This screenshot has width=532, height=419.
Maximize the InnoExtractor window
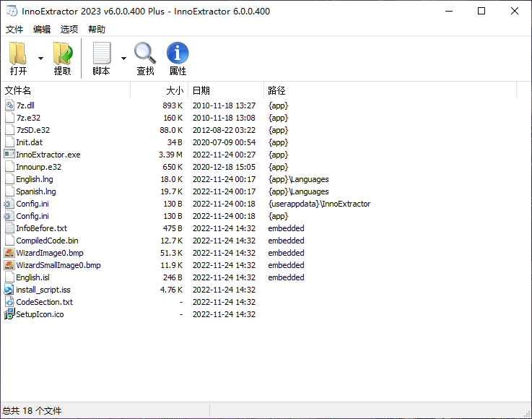click(x=481, y=11)
